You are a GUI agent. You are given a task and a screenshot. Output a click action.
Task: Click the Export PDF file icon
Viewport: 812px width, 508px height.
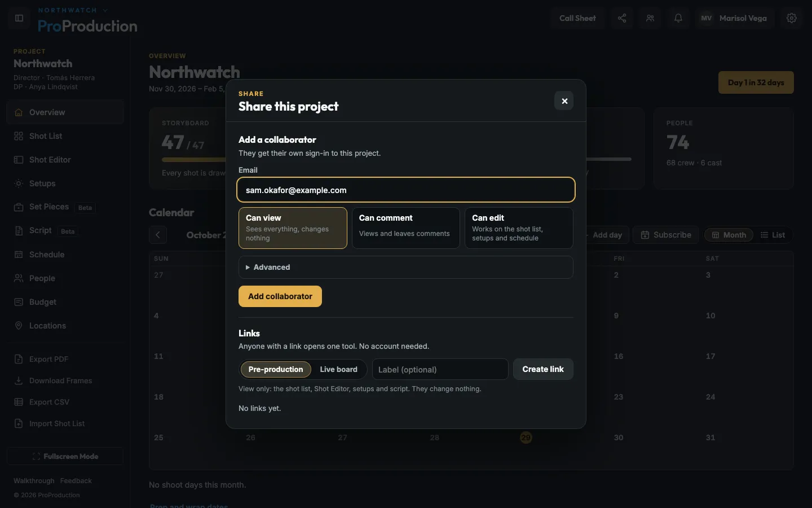point(19,359)
